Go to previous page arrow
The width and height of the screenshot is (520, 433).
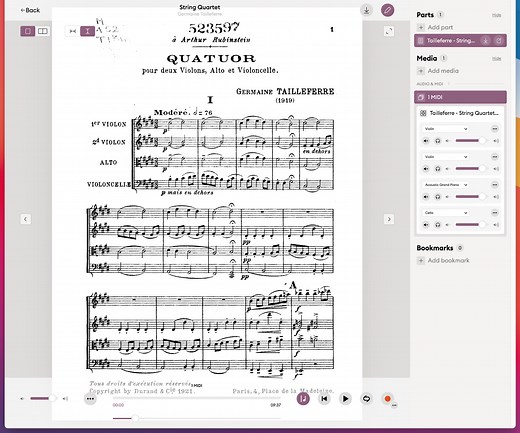(x=26, y=219)
